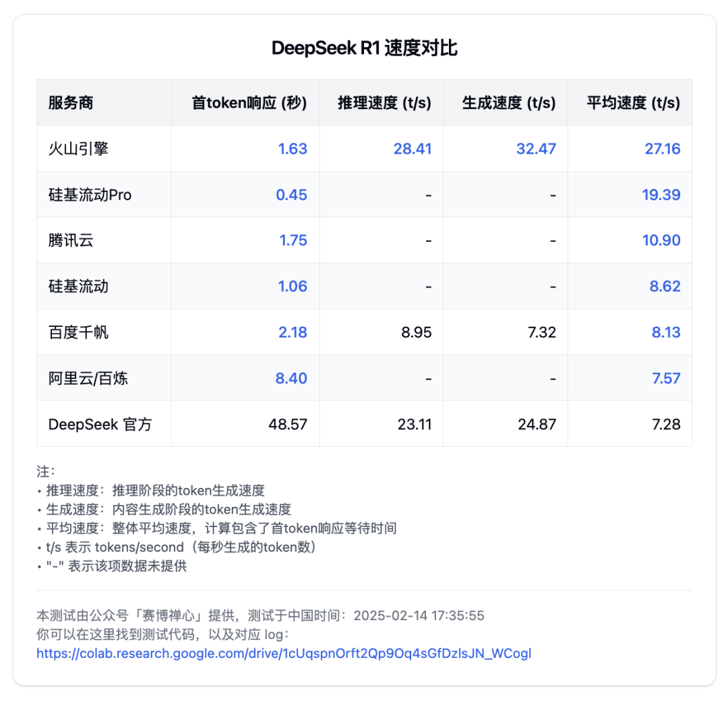Click the value "27.16" average speed
The image size is (728, 701).
point(663,148)
